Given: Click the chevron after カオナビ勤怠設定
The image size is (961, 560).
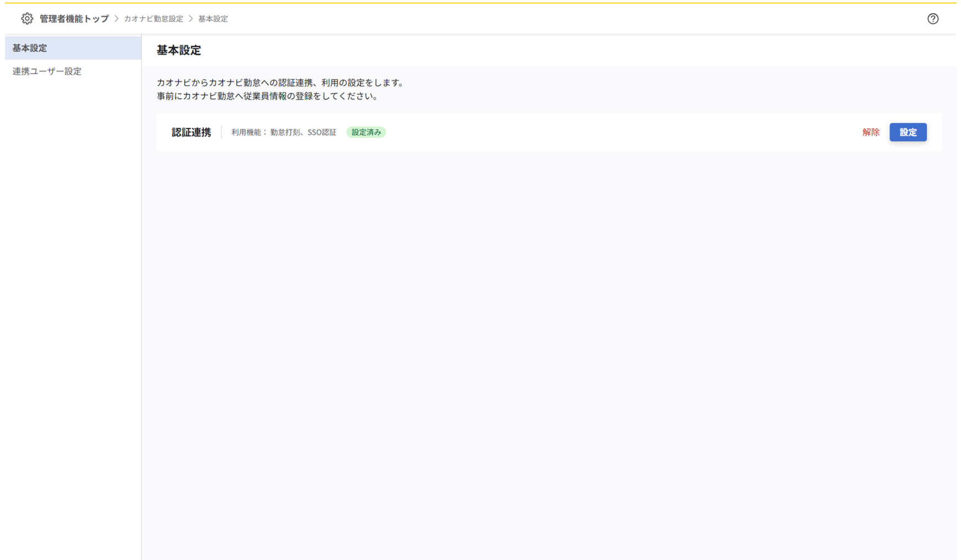Looking at the screenshot, I should click(191, 19).
